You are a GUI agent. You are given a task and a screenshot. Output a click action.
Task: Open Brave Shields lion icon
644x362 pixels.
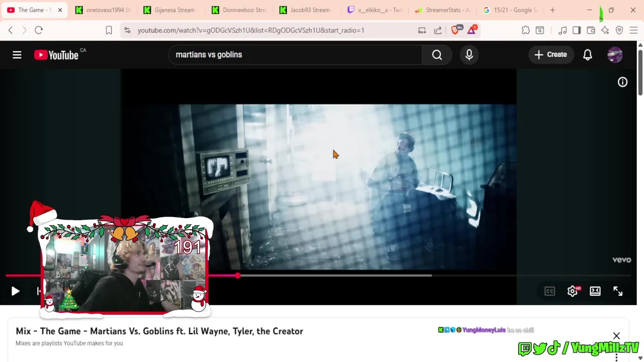click(x=456, y=30)
